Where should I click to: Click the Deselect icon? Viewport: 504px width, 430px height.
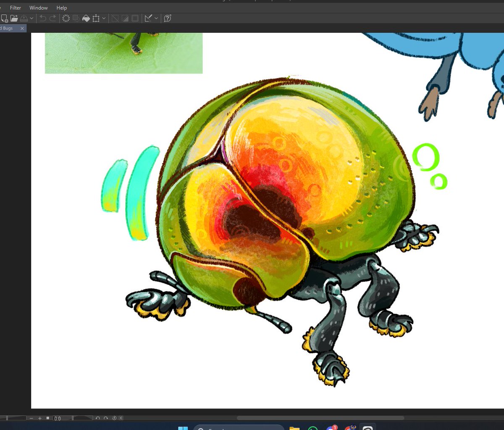coord(115,18)
